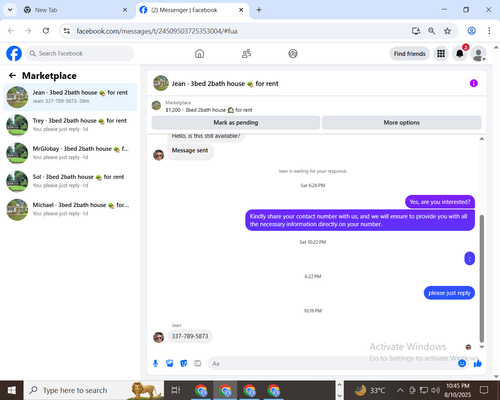Open the Michael conversation

point(70,209)
